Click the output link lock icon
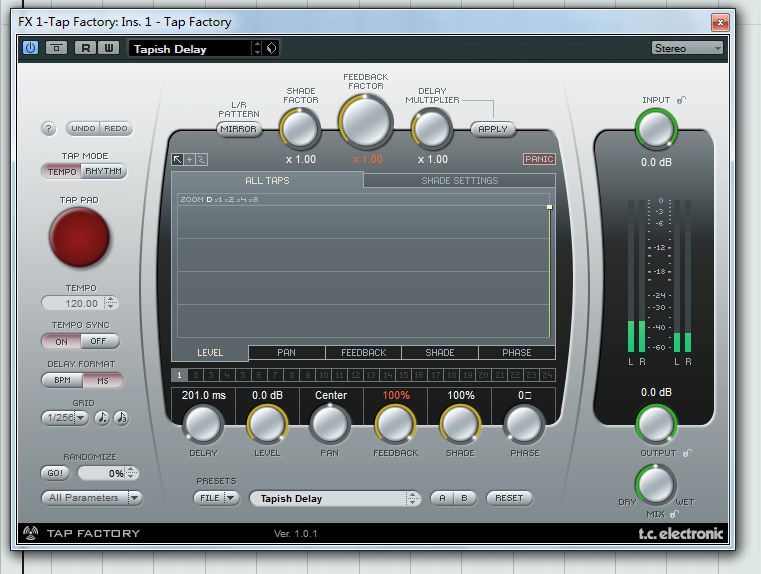The image size is (761, 574). point(687,453)
